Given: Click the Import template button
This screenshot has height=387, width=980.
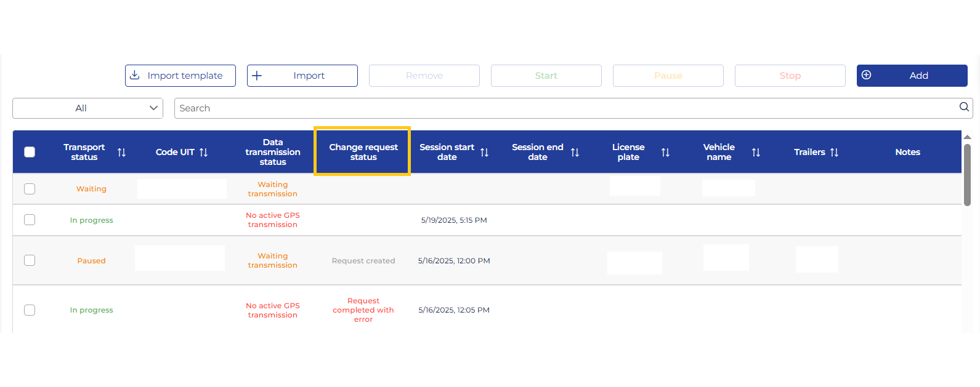Looking at the screenshot, I should (x=180, y=76).
